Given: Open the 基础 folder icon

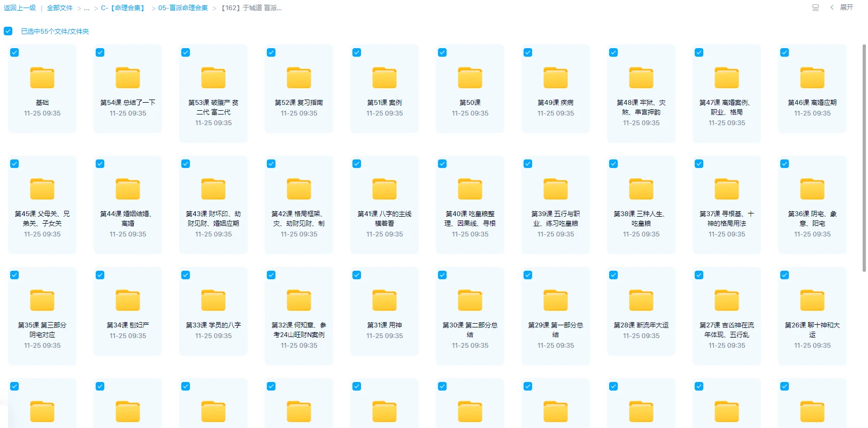Looking at the screenshot, I should [42, 78].
